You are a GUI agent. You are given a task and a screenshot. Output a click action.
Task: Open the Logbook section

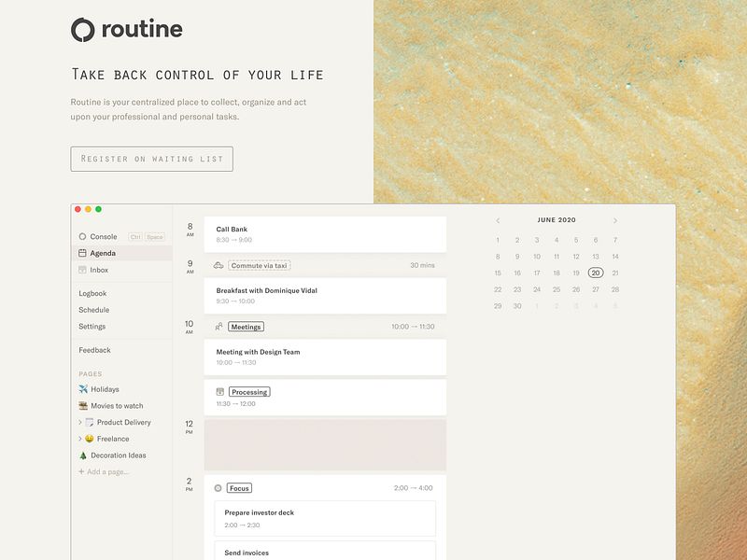coord(92,293)
